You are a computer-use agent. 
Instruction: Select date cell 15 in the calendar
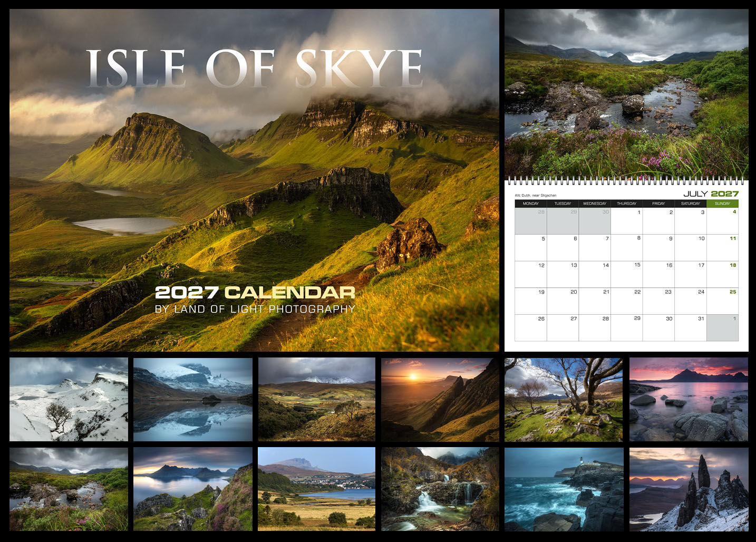(x=627, y=275)
